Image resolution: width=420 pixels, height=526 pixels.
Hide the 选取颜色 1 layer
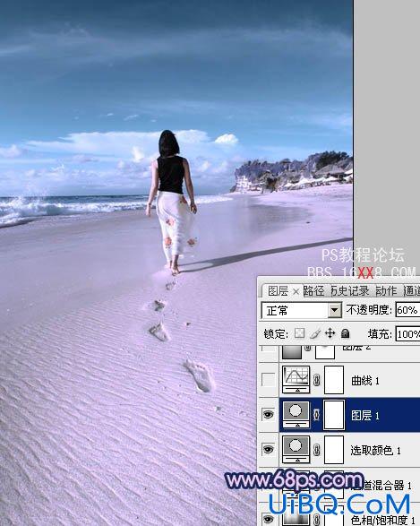coord(268,449)
